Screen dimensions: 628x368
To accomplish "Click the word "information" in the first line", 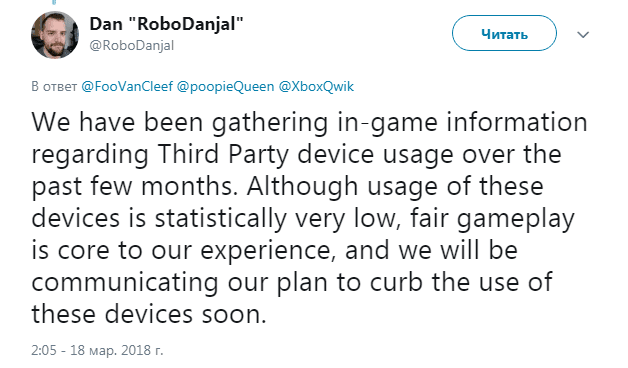I will pyautogui.click(x=517, y=122).
